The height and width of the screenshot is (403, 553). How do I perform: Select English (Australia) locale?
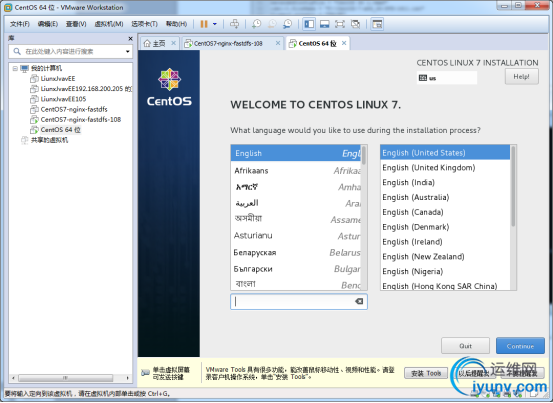click(445, 197)
